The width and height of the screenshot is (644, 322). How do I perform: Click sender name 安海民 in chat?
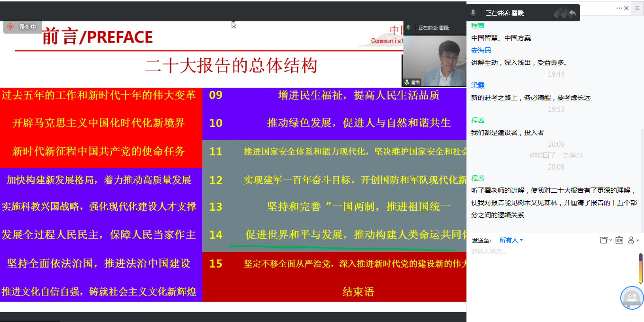481,50
